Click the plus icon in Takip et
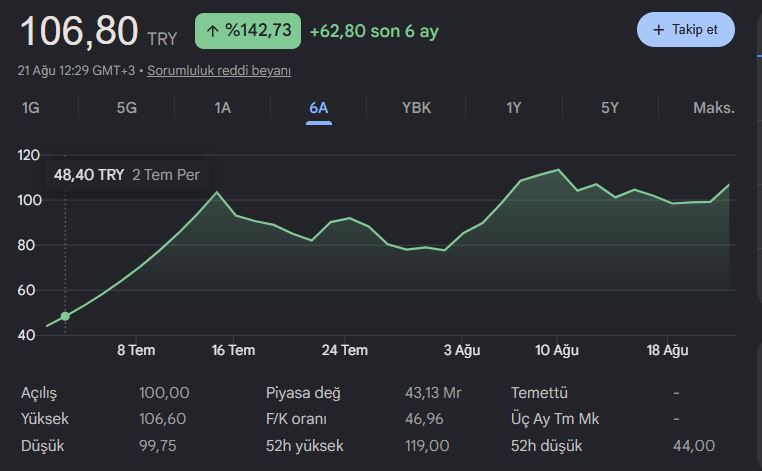The height and width of the screenshot is (471, 762). 658,30
